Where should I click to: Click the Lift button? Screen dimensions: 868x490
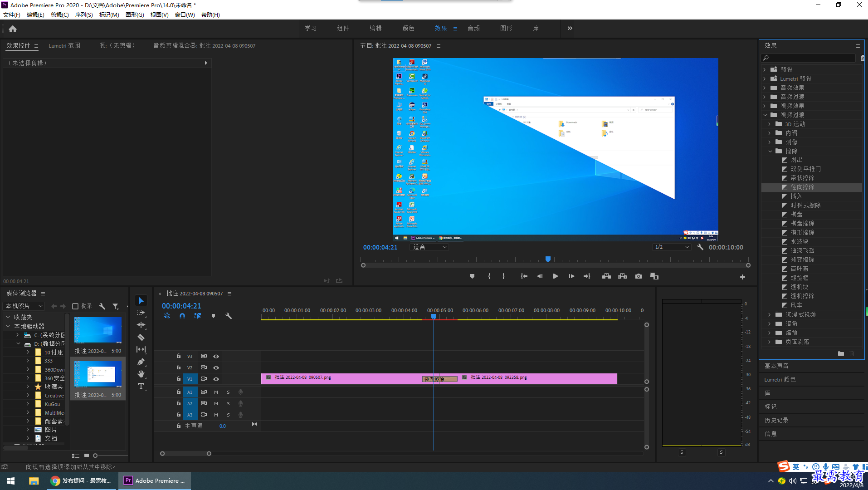(606, 276)
